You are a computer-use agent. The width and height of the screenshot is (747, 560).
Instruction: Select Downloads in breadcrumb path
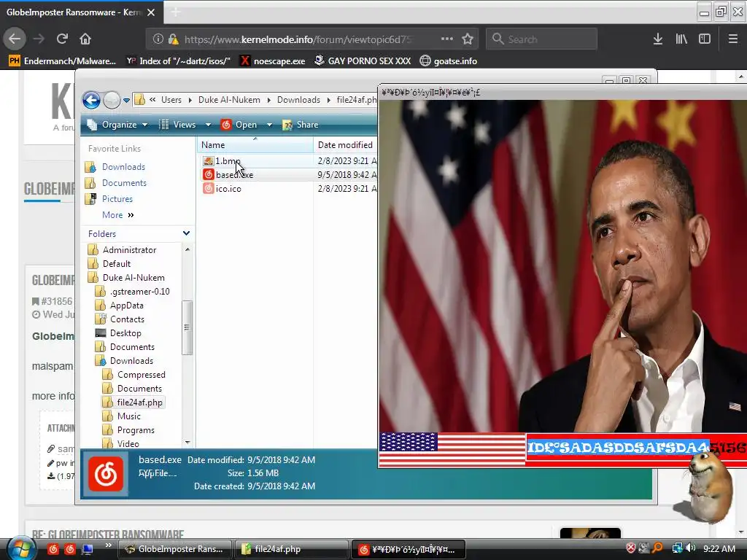click(298, 100)
